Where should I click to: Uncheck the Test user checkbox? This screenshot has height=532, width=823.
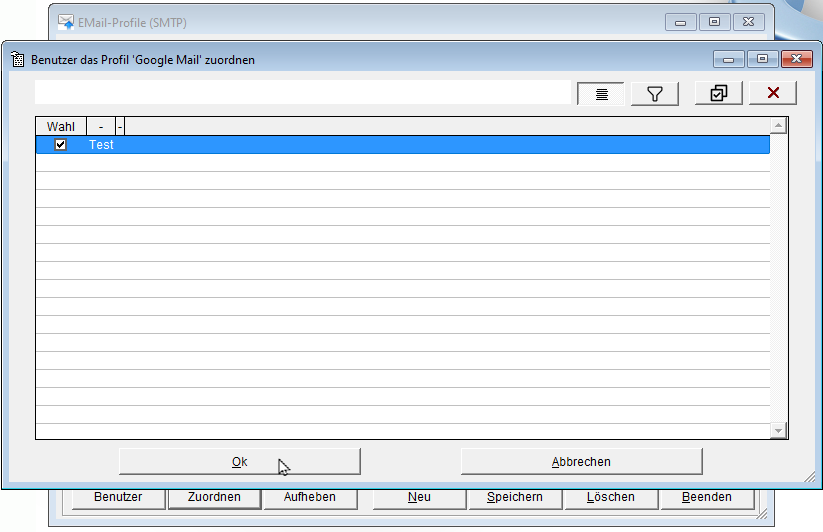coord(60,144)
